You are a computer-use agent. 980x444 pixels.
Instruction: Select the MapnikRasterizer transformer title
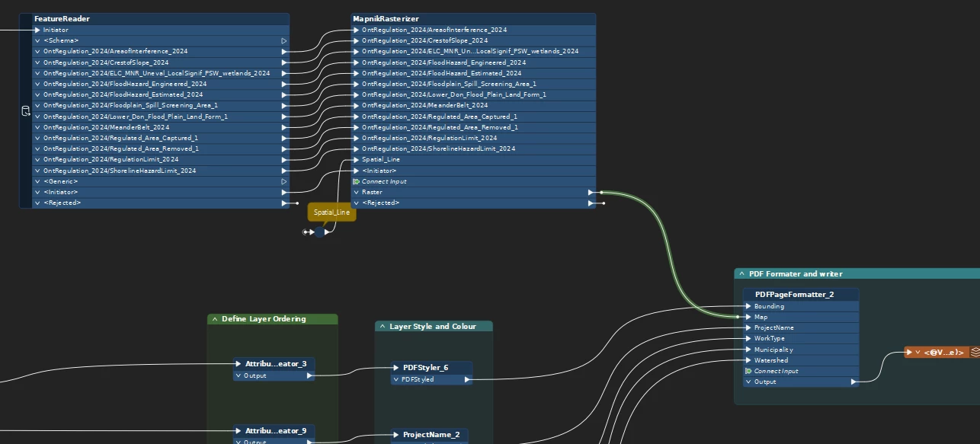[386, 19]
